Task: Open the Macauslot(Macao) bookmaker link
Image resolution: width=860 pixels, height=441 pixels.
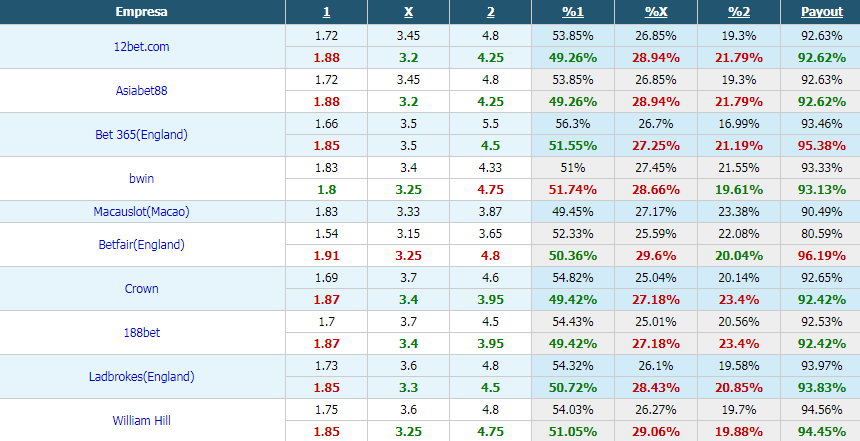Action: click(142, 212)
